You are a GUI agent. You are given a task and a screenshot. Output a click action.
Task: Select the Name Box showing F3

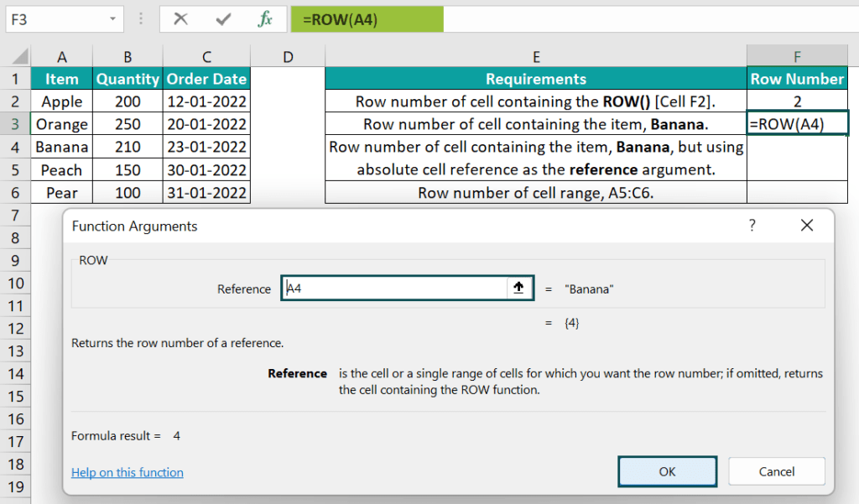coord(59,18)
